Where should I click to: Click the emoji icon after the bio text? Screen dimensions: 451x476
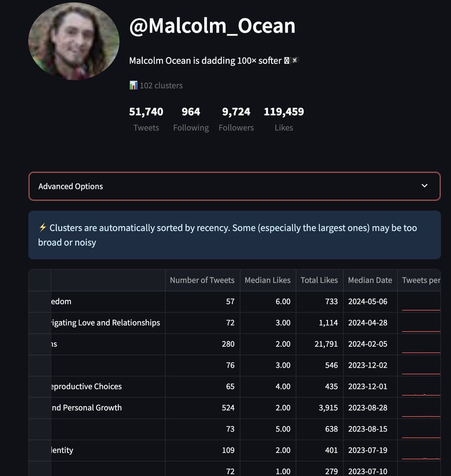click(x=291, y=61)
